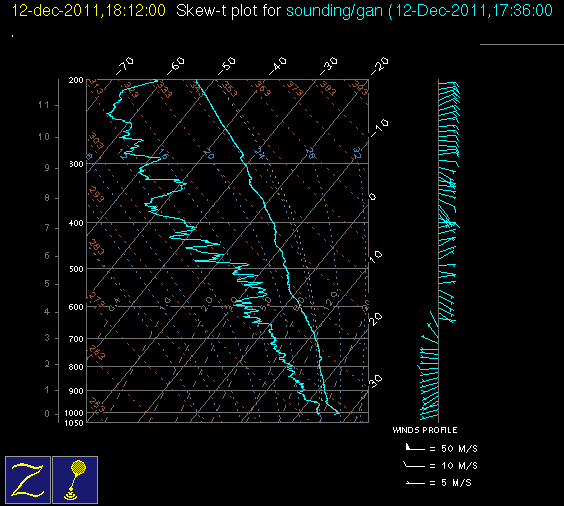The image size is (564, 506).
Task: Click the '8' km altitude tick label
Action: pyautogui.click(x=47, y=198)
